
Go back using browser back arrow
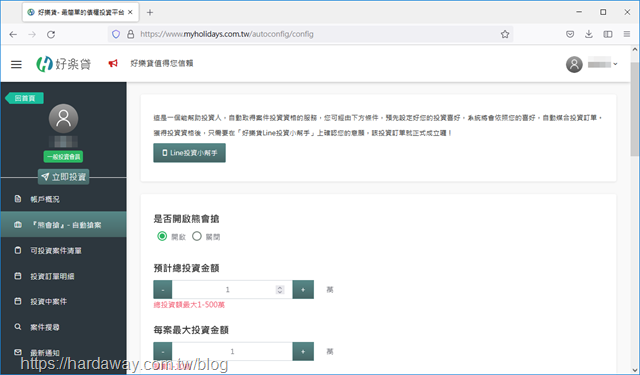(13, 35)
